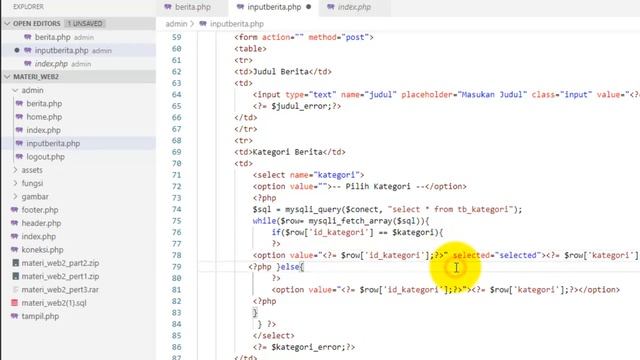Click the -- Pilih Kategori -- option line
This screenshot has width=640, height=360.
click(360, 187)
